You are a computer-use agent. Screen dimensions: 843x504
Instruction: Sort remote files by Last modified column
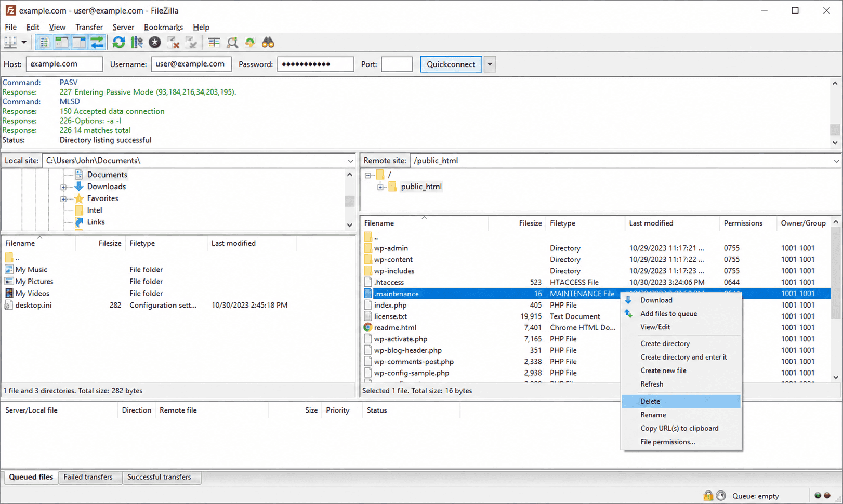click(x=672, y=223)
